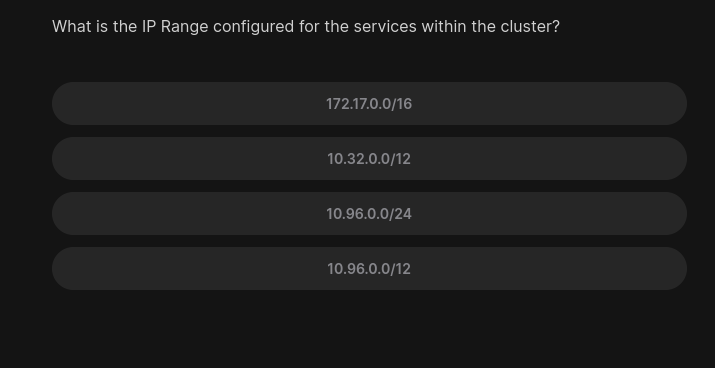Select the 10.96.0.0 option ending in /24

[369, 213]
